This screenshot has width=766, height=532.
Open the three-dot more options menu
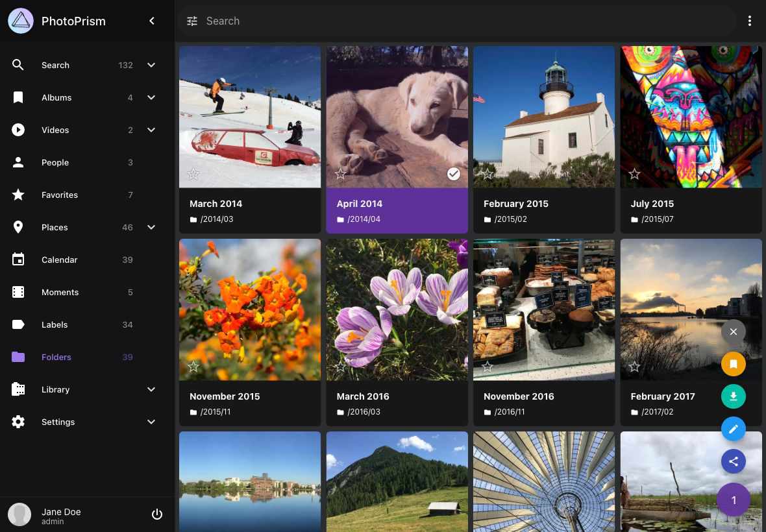pyautogui.click(x=749, y=21)
